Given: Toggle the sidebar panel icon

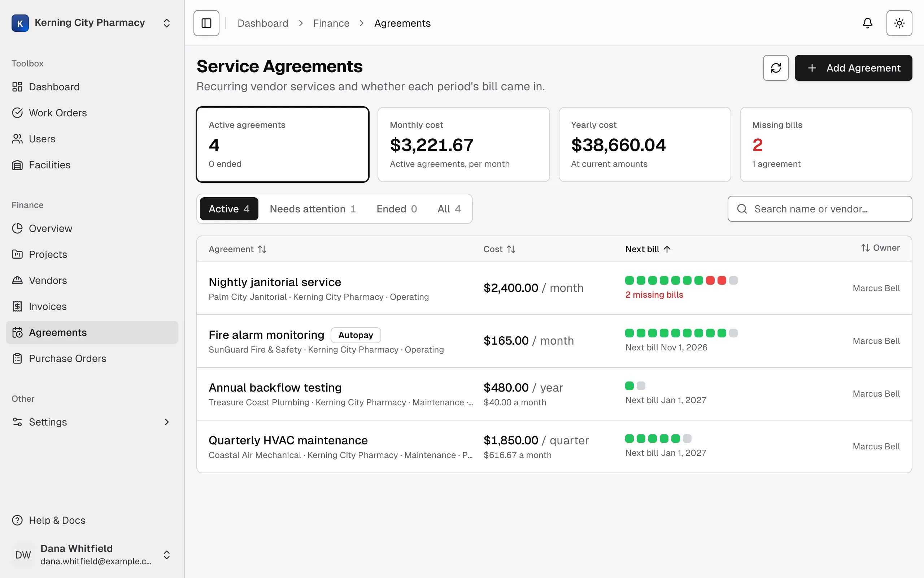Looking at the screenshot, I should coord(206,23).
